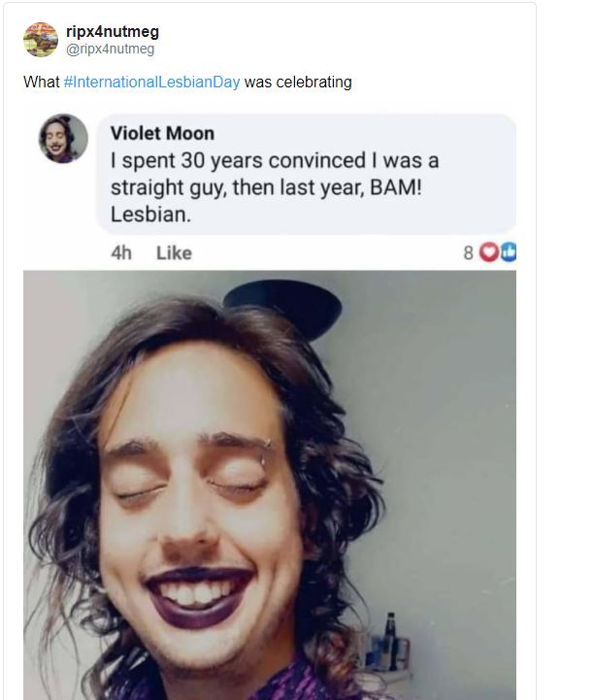The image size is (594, 700).
Task: Open the Violet Moon commenter name
Action: (x=162, y=134)
